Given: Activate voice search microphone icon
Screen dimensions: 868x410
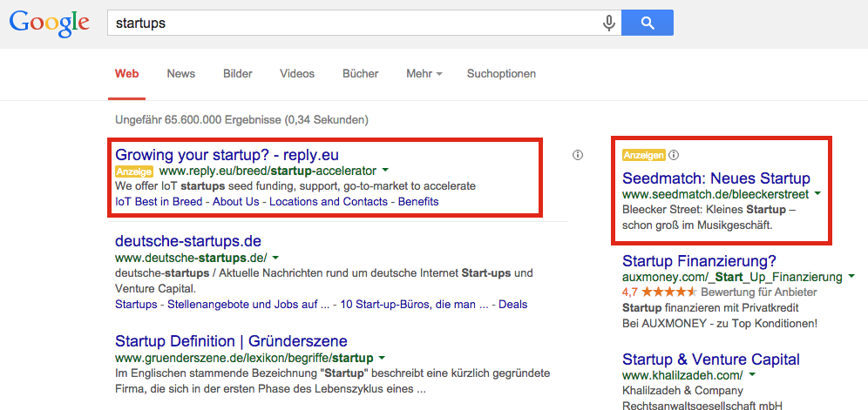Looking at the screenshot, I should coord(609,24).
